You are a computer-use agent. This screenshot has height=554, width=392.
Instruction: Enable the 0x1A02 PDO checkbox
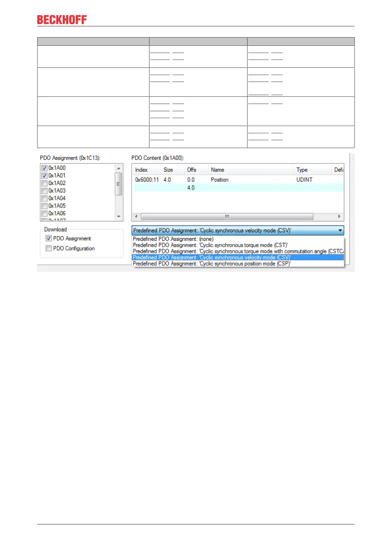point(44,183)
